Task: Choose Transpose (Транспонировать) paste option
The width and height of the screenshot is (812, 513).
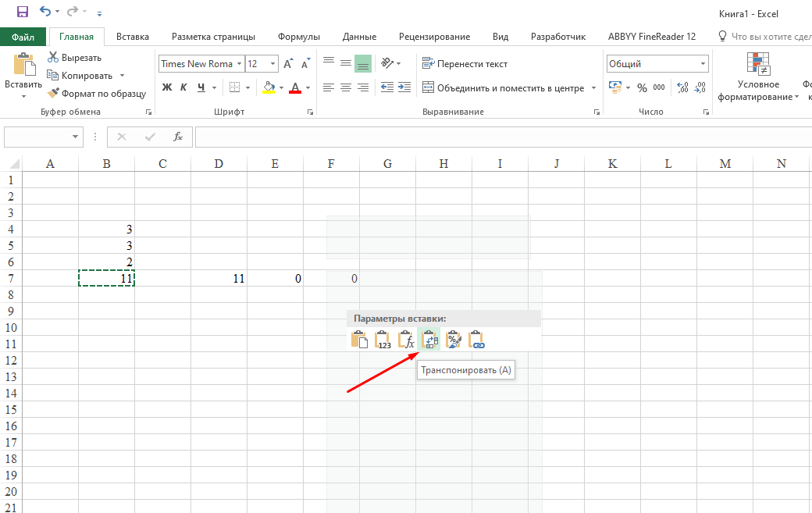Action: 430,340
